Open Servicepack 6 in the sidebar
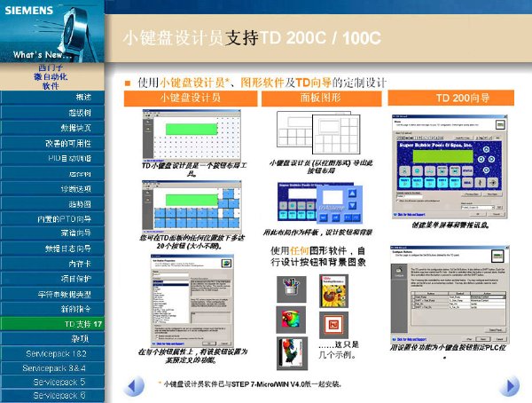Screen dimensions: 532x403 click(x=52, y=396)
